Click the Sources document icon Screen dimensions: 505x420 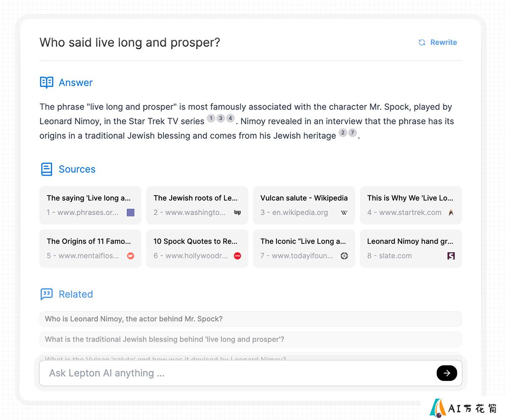tap(47, 169)
